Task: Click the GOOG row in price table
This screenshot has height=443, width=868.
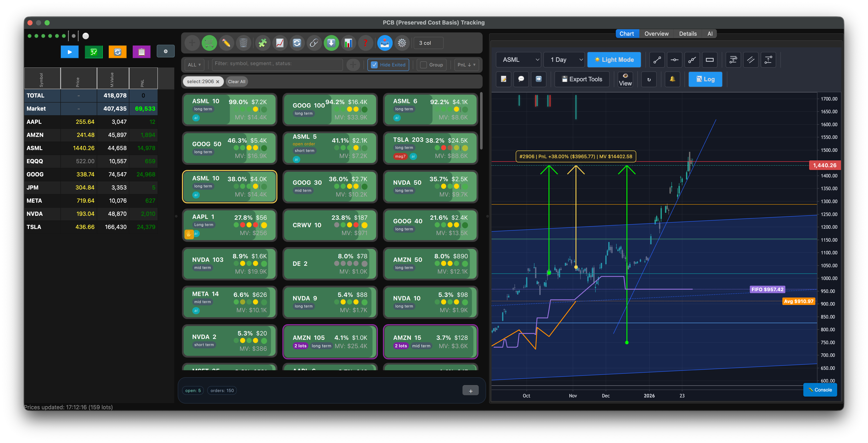Action: 91,174
